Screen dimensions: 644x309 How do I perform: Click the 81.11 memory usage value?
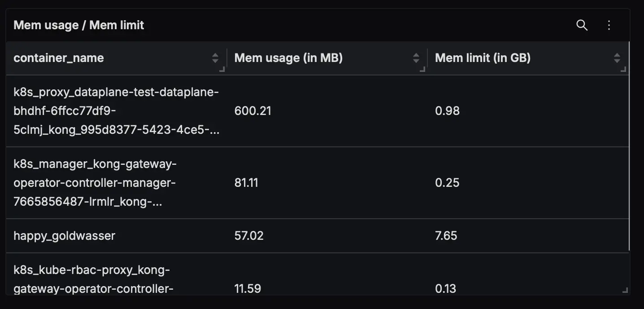tap(246, 183)
